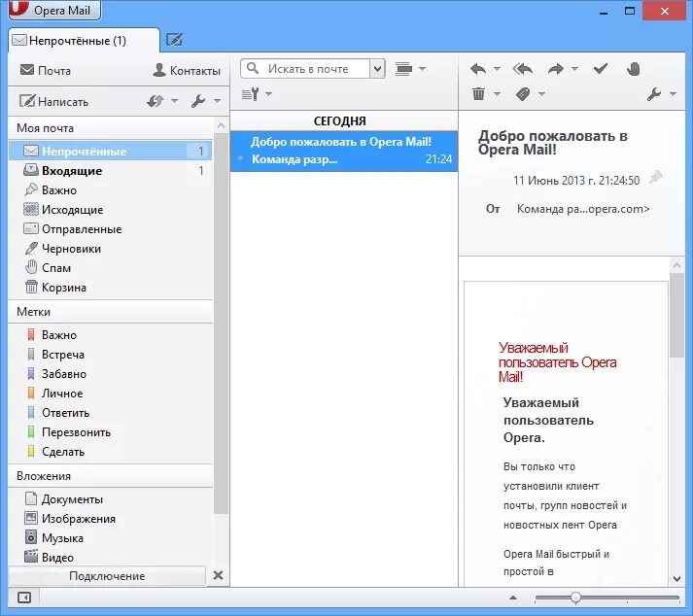Mark message as spam with hand icon

634,69
